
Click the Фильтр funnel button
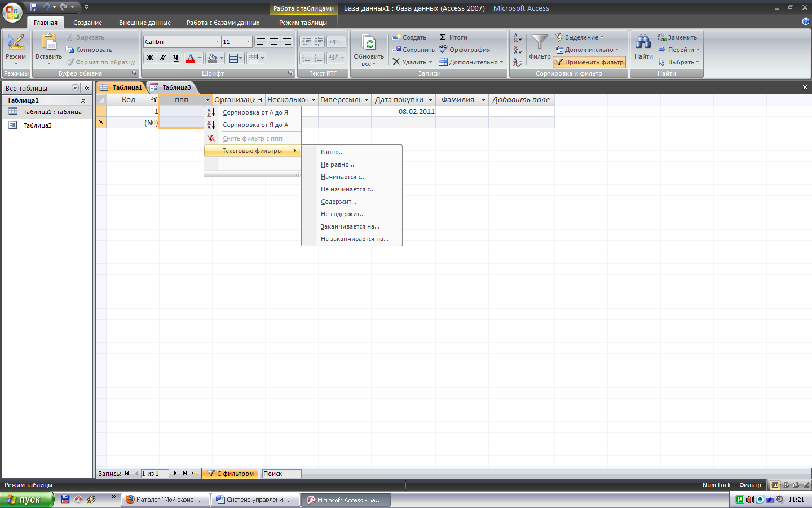(x=540, y=46)
